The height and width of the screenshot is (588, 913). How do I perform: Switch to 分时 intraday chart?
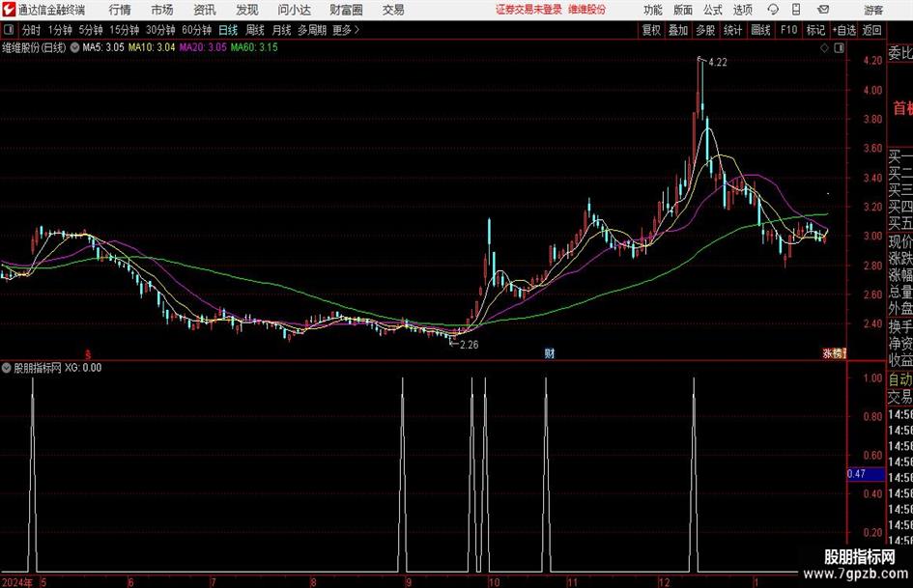[32, 30]
